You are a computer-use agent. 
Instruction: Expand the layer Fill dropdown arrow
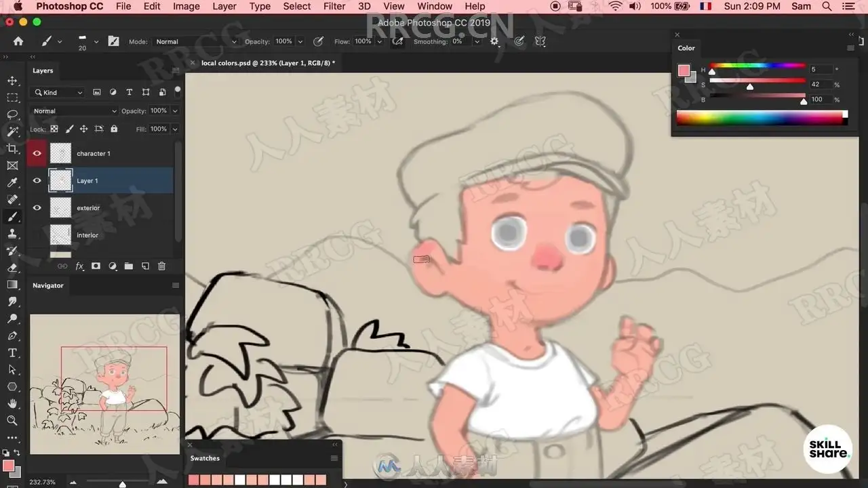point(175,129)
